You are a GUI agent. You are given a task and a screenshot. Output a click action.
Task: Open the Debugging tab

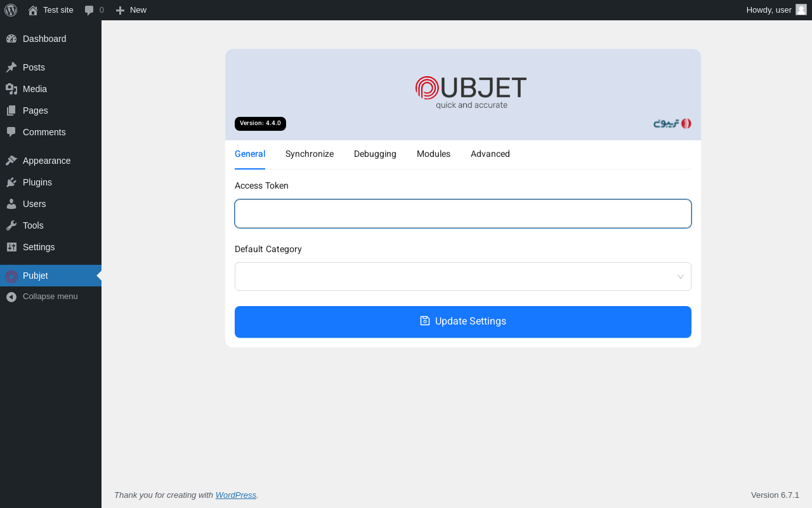(x=375, y=154)
